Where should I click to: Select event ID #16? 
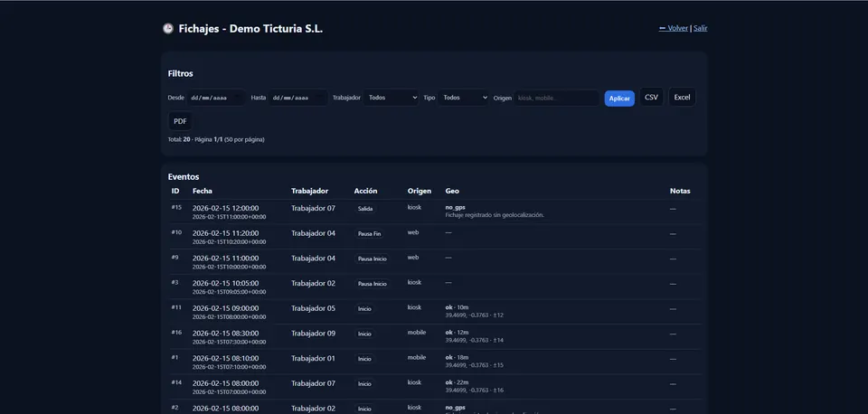point(176,332)
